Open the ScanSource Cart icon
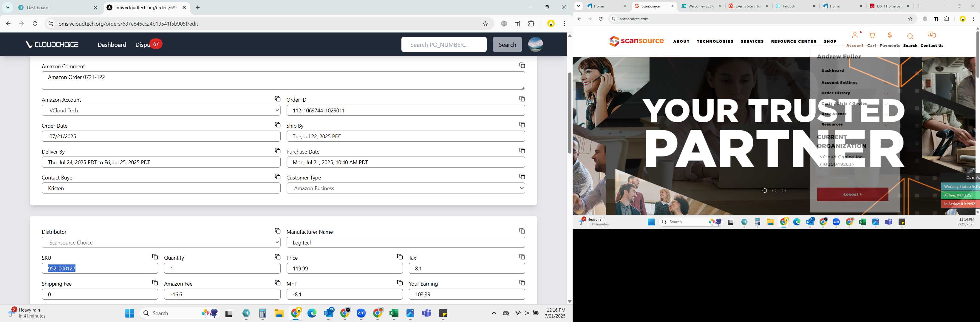This screenshot has height=322, width=980. click(871, 35)
